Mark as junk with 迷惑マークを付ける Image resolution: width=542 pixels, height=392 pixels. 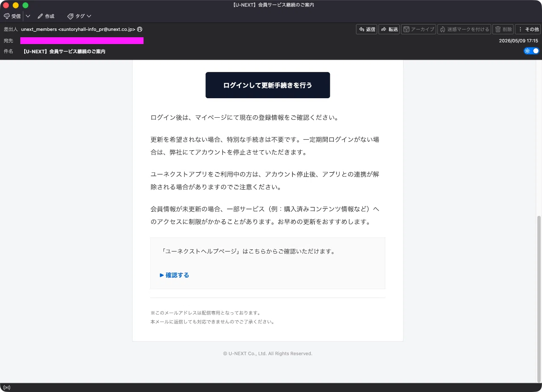(x=464, y=29)
